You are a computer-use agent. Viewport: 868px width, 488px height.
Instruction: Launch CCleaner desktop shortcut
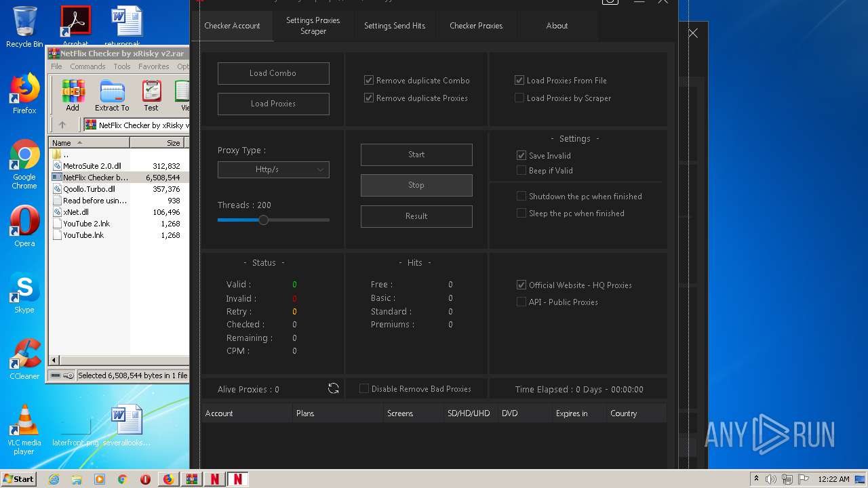[x=24, y=359]
